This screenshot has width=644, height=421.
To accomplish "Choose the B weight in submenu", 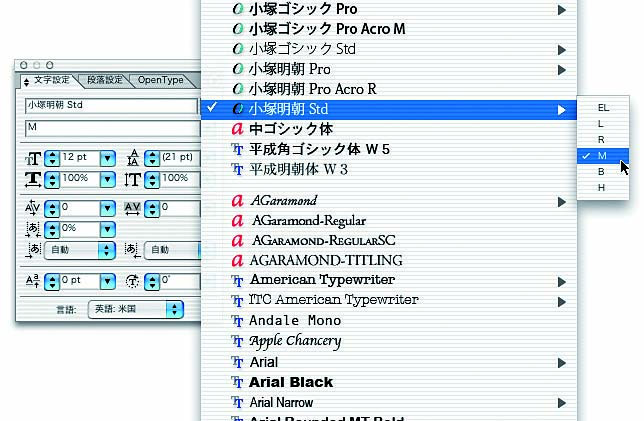I will [603, 172].
